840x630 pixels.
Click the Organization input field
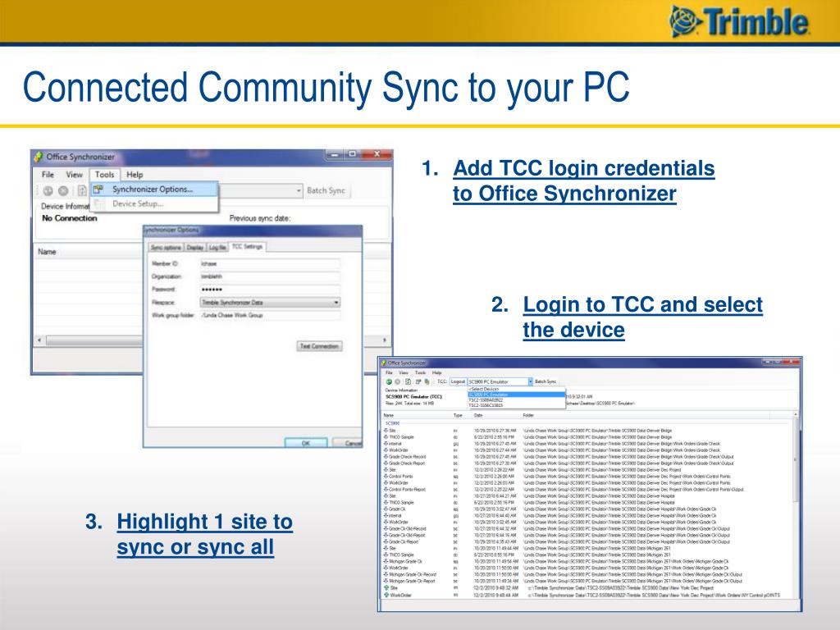tap(270, 276)
